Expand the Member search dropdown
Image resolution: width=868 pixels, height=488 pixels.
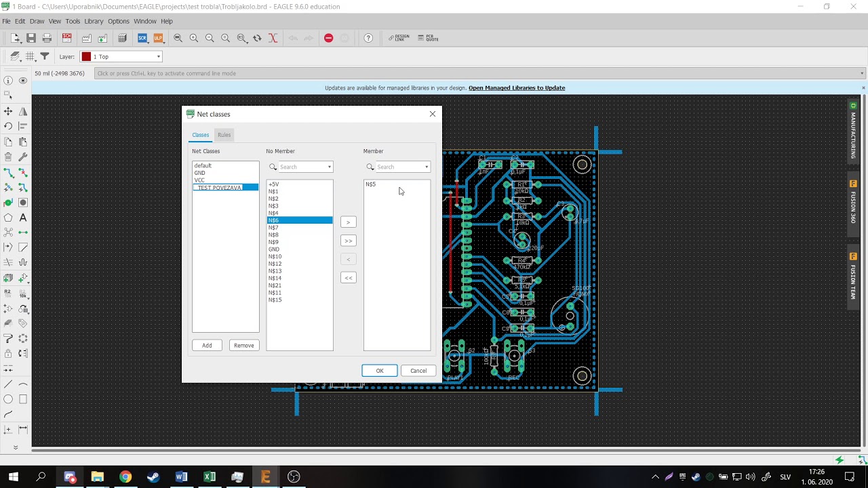[427, 167]
